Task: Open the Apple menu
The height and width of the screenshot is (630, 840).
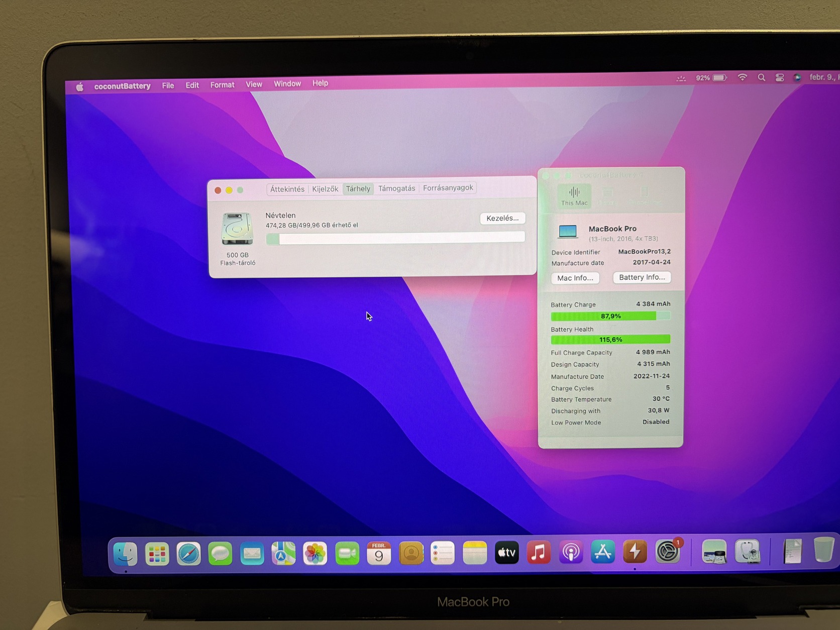Action: point(80,87)
